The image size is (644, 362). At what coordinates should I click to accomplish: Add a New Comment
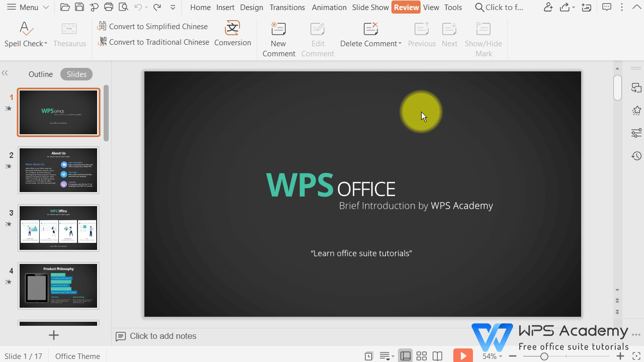click(279, 39)
